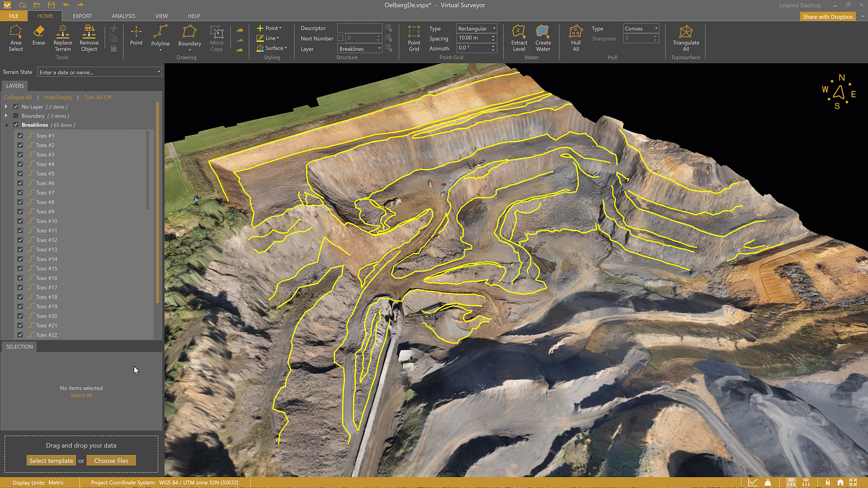This screenshot has height=488, width=868.
Task: Click the Triangulate All icon
Action: pyautogui.click(x=685, y=38)
